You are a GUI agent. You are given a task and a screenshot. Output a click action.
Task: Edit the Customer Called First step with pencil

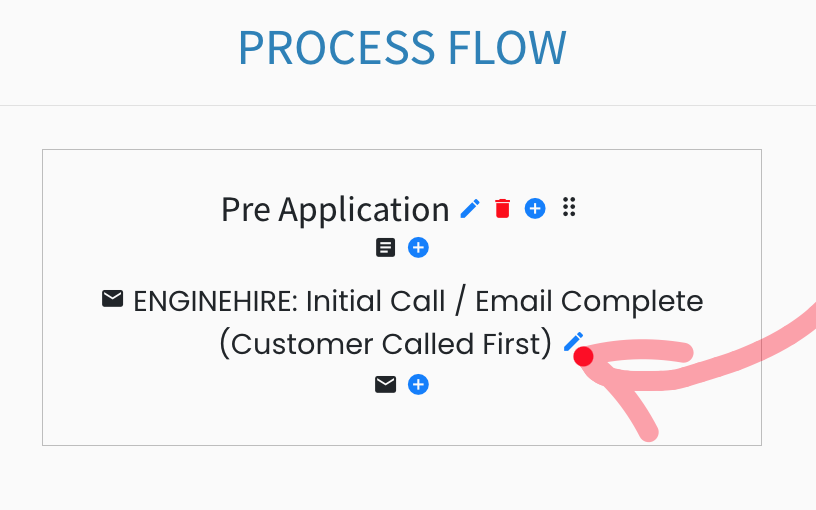573,342
